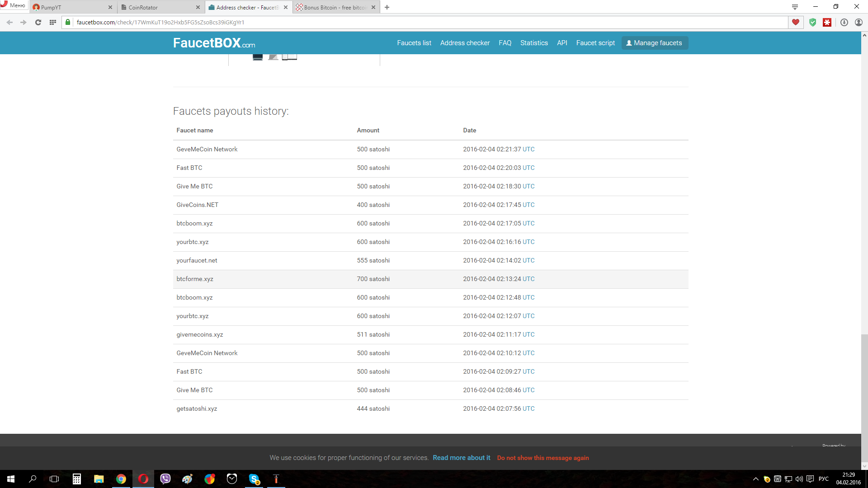
Task: Reload the current page
Action: [38, 22]
